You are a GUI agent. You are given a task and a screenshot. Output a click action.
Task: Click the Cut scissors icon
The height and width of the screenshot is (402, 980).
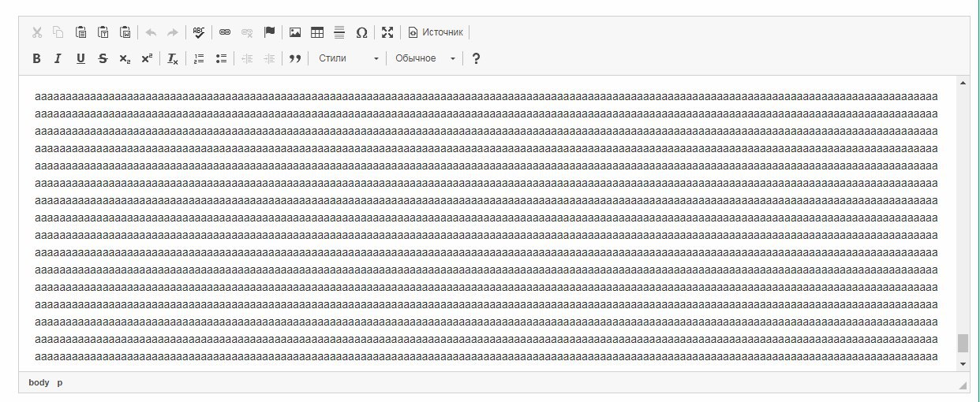pyautogui.click(x=36, y=32)
